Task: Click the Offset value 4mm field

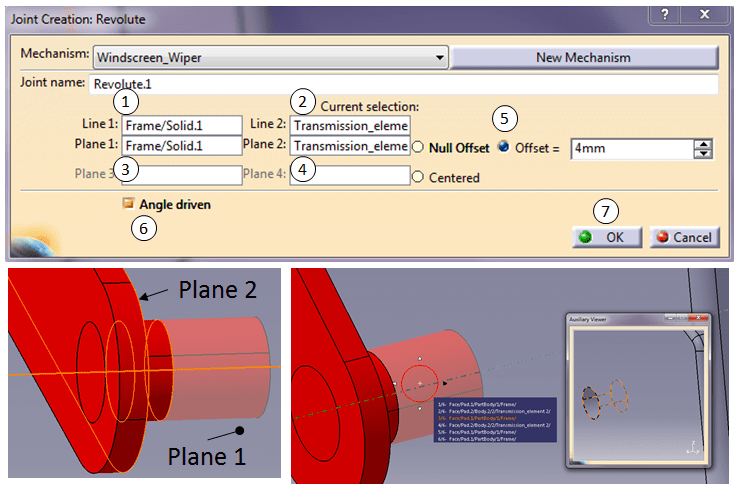Action: tap(630, 148)
